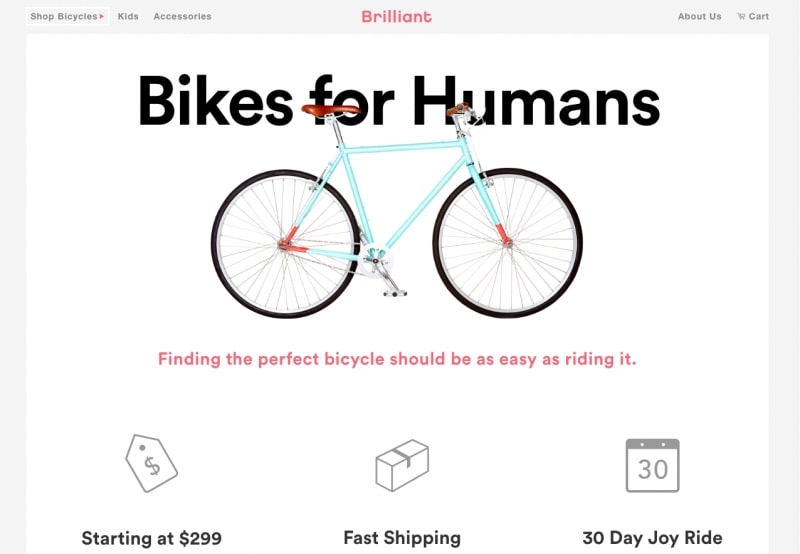Screen dimensions: 800x554
Task: Click the 30-day calendar icon
Action: (x=653, y=465)
